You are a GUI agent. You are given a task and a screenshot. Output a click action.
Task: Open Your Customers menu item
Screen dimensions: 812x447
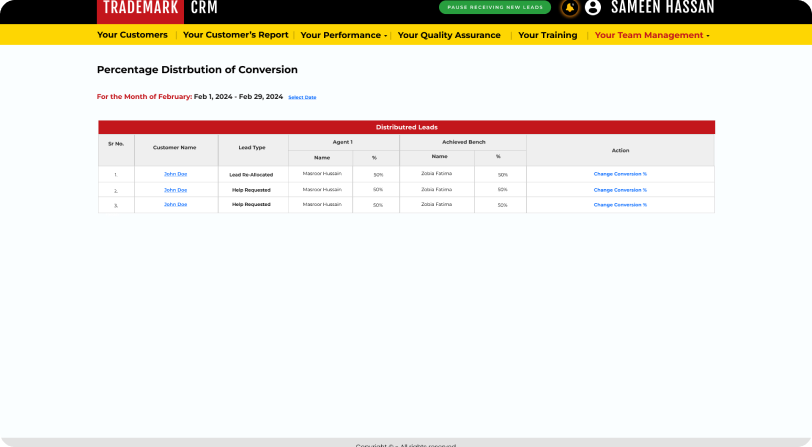click(x=132, y=35)
